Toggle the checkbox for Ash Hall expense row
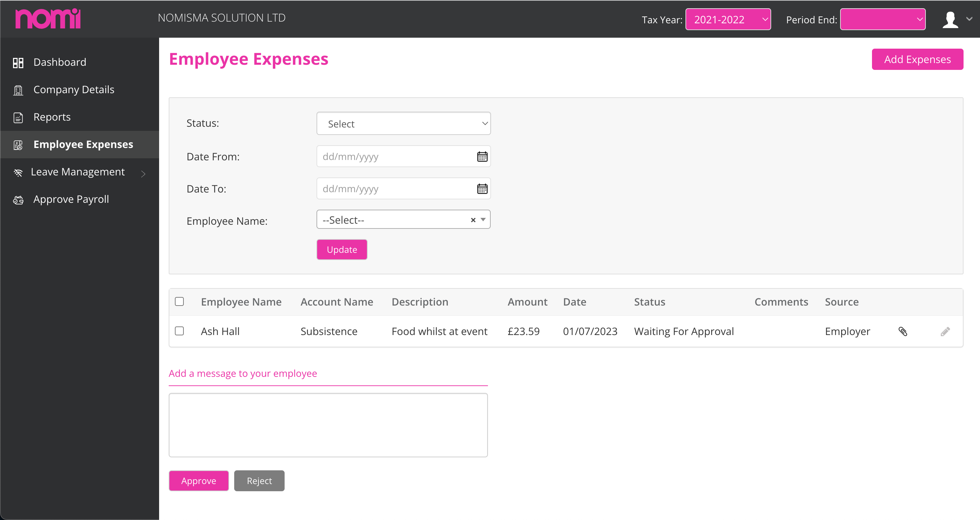The height and width of the screenshot is (520, 980). 180,331
